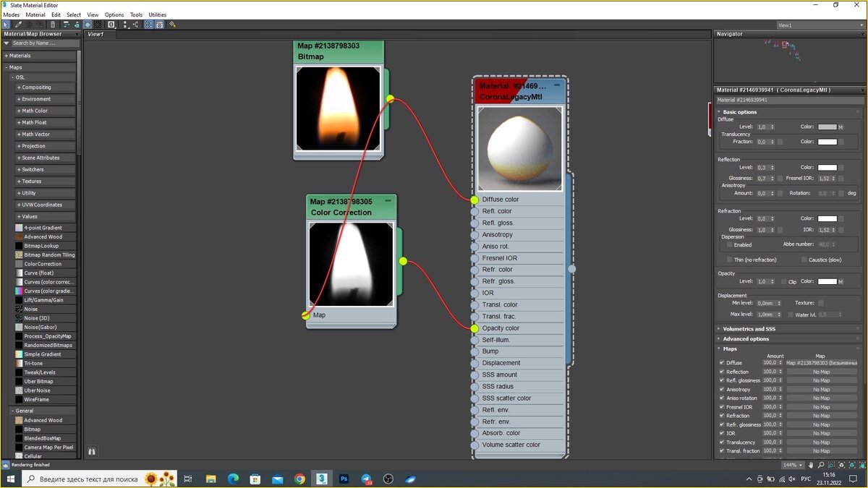Click Select by Material toolbar icon
868x488 pixels.
(173, 24)
